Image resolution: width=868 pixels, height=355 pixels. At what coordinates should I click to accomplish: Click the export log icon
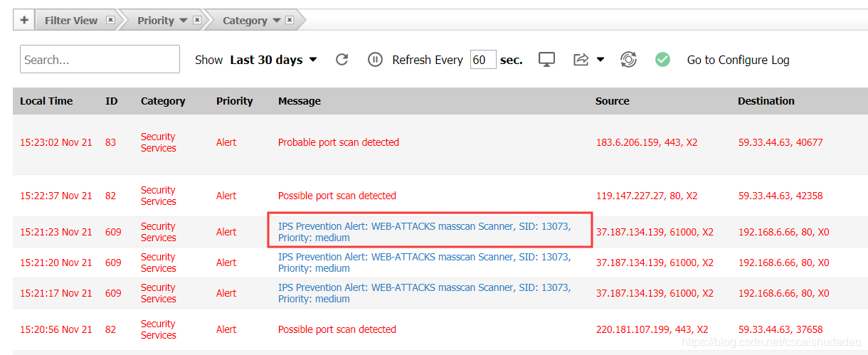(581, 59)
